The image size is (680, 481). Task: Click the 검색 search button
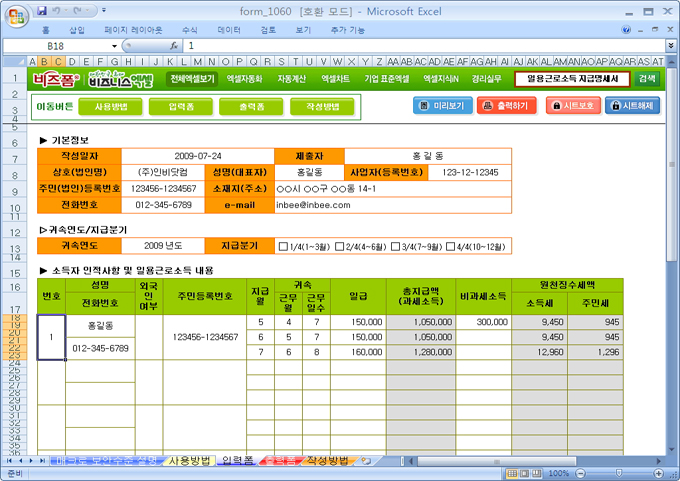[x=647, y=78]
